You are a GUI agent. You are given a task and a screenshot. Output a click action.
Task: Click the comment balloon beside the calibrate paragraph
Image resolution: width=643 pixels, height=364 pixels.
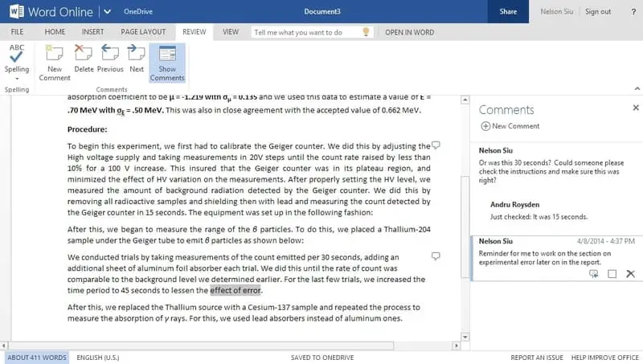coord(436,145)
